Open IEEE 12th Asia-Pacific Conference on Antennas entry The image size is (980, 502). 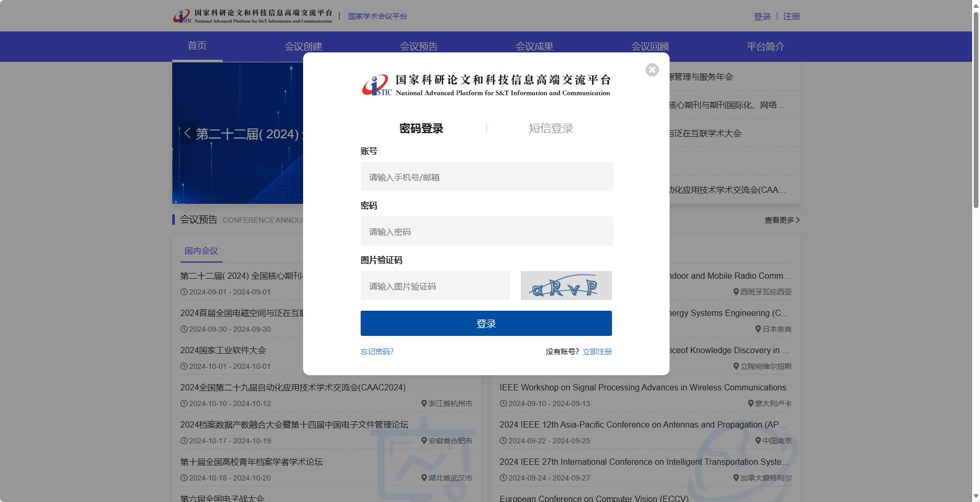tap(643, 424)
